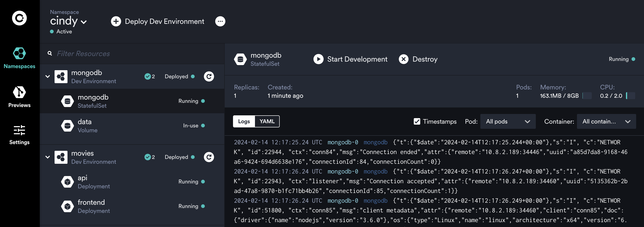Click the mongodb StatefulSet database icon in list

(67, 101)
